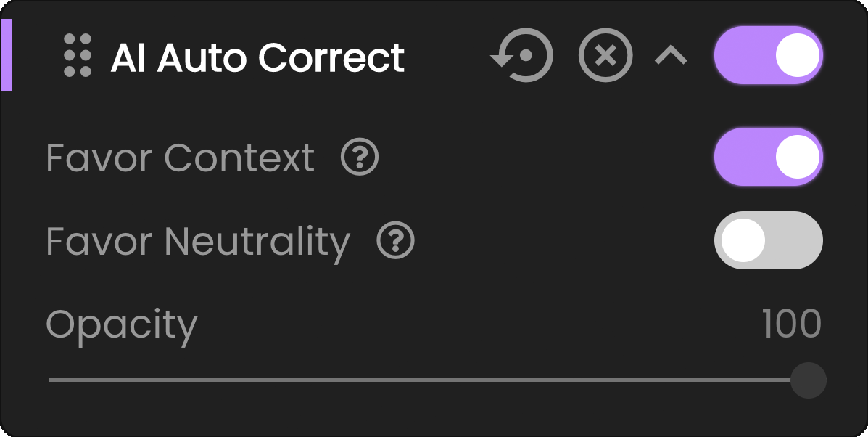
Task: Click the circled X remove filter icon
Action: tap(605, 54)
